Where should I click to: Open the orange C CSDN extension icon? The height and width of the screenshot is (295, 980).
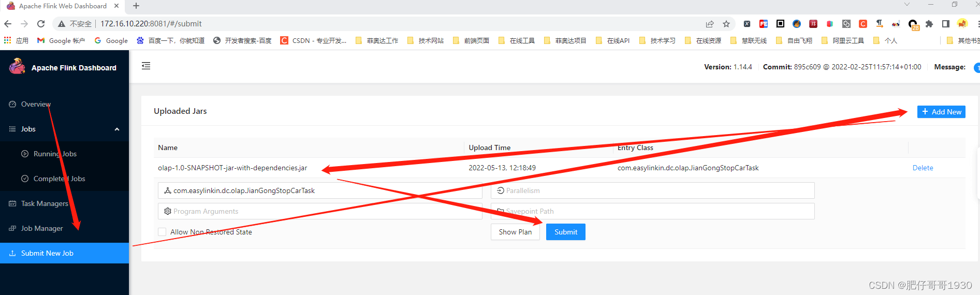click(x=863, y=24)
